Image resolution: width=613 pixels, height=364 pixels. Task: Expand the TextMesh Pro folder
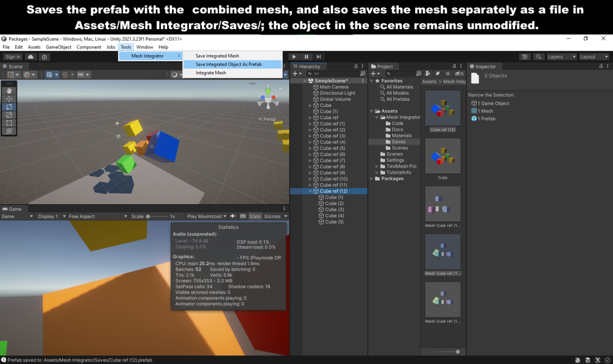pos(377,166)
